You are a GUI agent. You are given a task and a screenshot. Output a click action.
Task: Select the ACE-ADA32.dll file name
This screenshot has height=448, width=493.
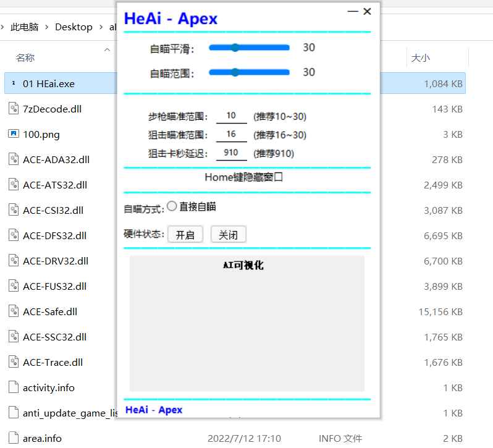(56, 159)
